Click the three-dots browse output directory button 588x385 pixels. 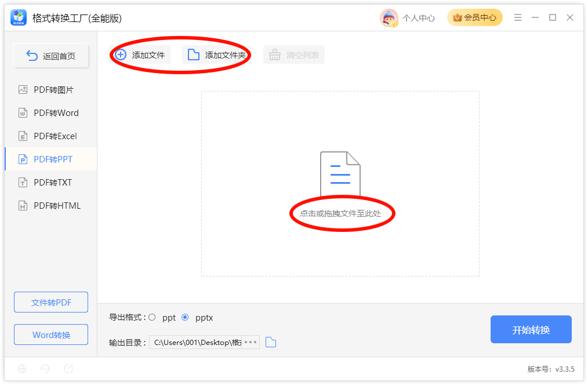point(251,342)
